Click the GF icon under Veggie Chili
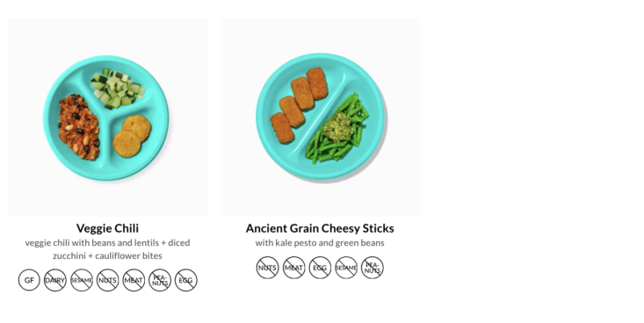This screenshot has width=644, height=323. click(x=29, y=280)
